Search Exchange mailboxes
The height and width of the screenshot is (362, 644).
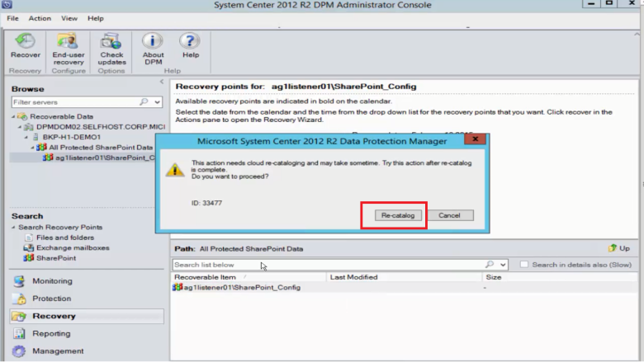(x=73, y=247)
